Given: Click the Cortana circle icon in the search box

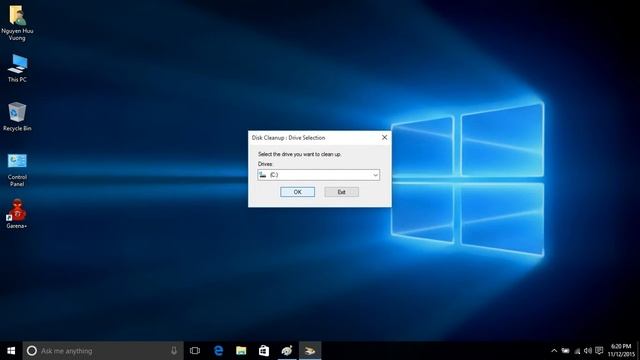Looking at the screenshot, I should click(x=32, y=351).
